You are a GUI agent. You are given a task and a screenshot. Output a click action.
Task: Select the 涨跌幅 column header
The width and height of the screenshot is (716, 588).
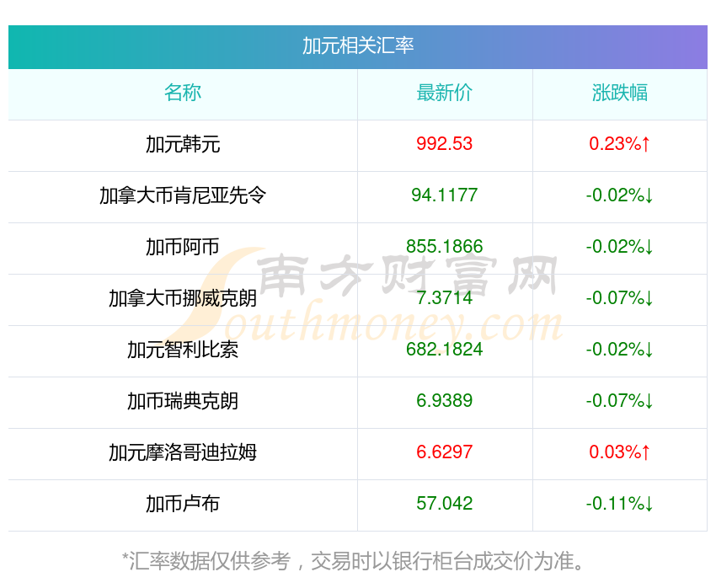point(620,93)
